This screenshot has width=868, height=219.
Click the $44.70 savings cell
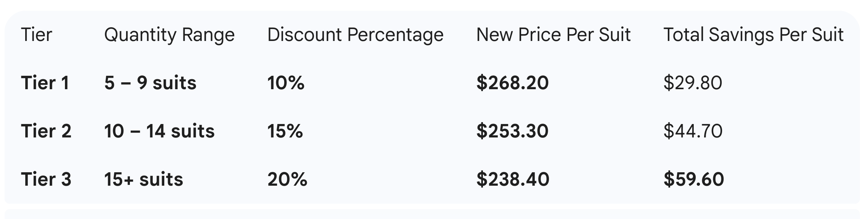[x=693, y=131]
